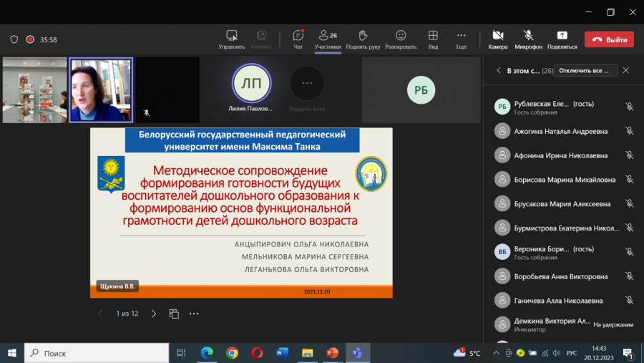644x363 pixels.
Task: Open PowerPoint from the taskbar
Action: coord(332,353)
